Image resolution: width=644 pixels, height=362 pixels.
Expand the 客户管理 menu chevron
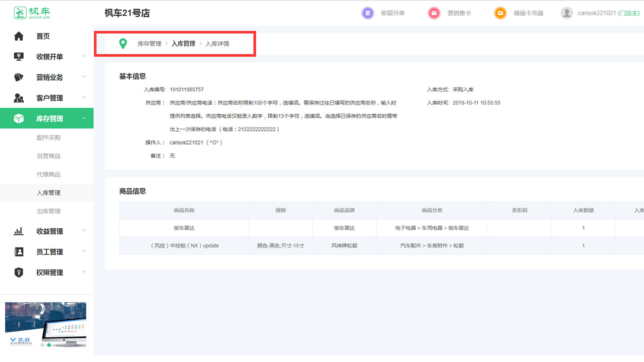tap(84, 97)
